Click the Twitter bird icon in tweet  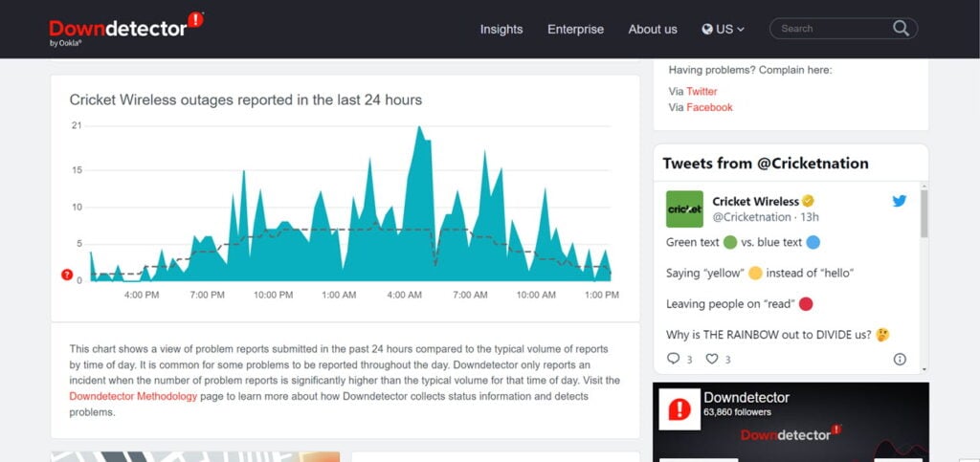point(899,201)
